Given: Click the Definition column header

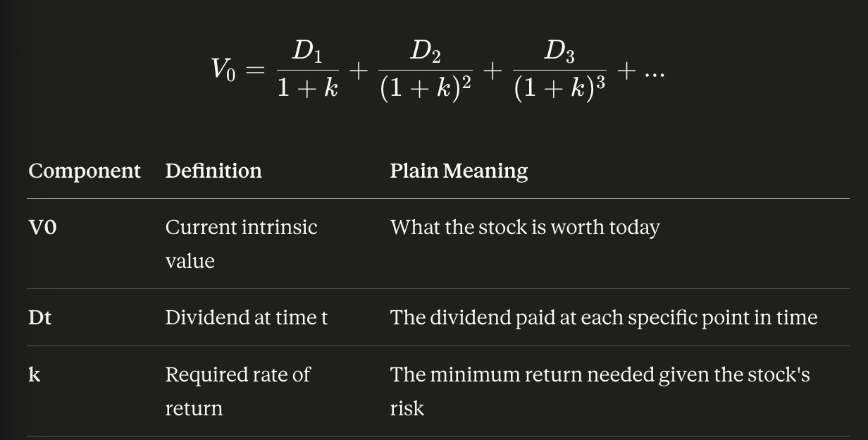Looking at the screenshot, I should [213, 171].
